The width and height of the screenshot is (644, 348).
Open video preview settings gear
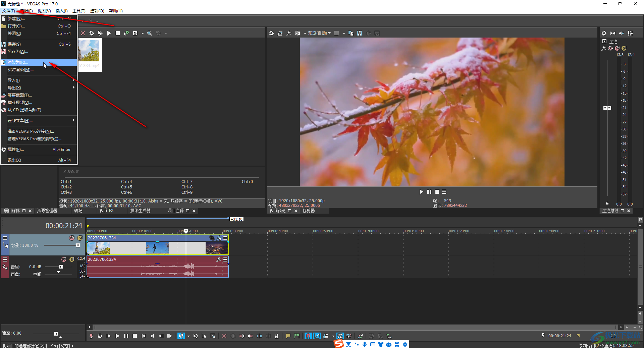tap(271, 33)
